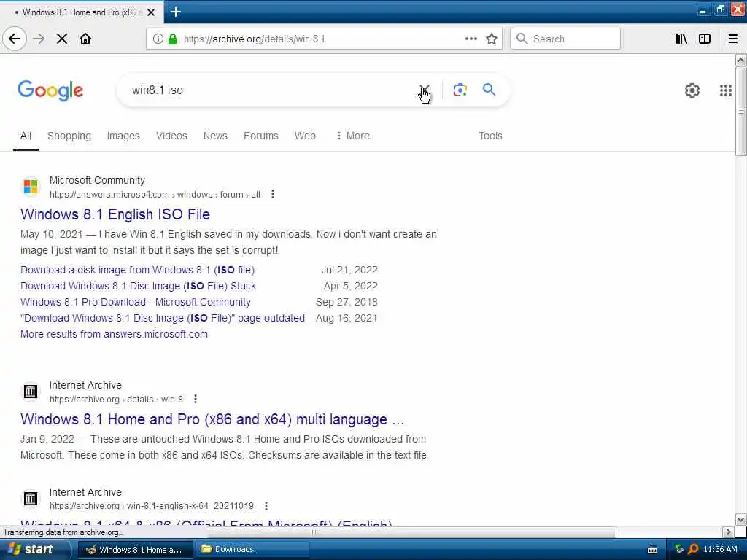The height and width of the screenshot is (560, 747).
Task: Bookmark this page with the star
Action: coord(492,39)
